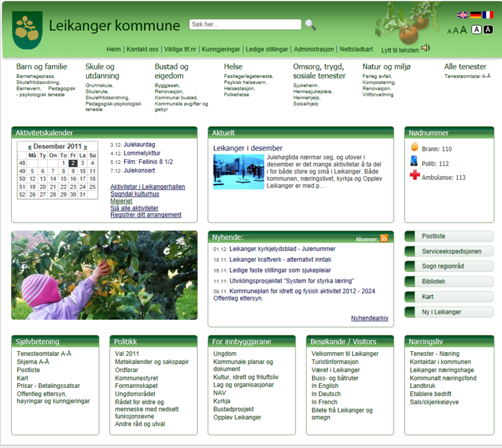Subscribe via the orange RSS feed icon
Viewport: 502px width, 448px height.
point(384,238)
